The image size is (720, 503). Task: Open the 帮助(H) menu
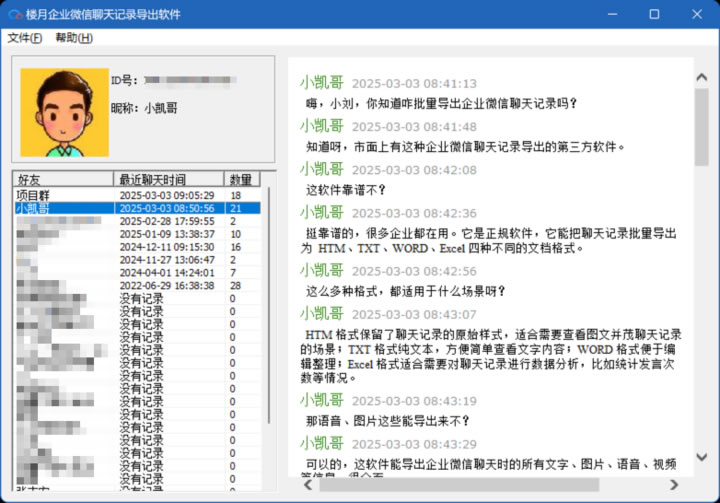pyautogui.click(x=74, y=38)
